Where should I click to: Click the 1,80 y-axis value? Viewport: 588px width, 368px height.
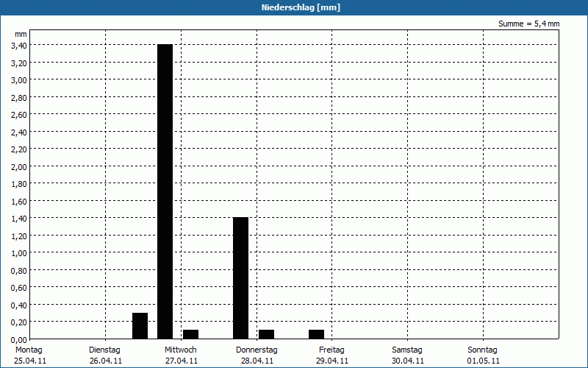click(19, 183)
